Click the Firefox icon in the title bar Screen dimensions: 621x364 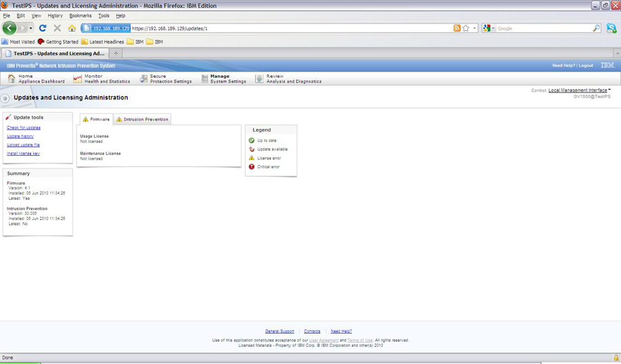pos(4,5)
